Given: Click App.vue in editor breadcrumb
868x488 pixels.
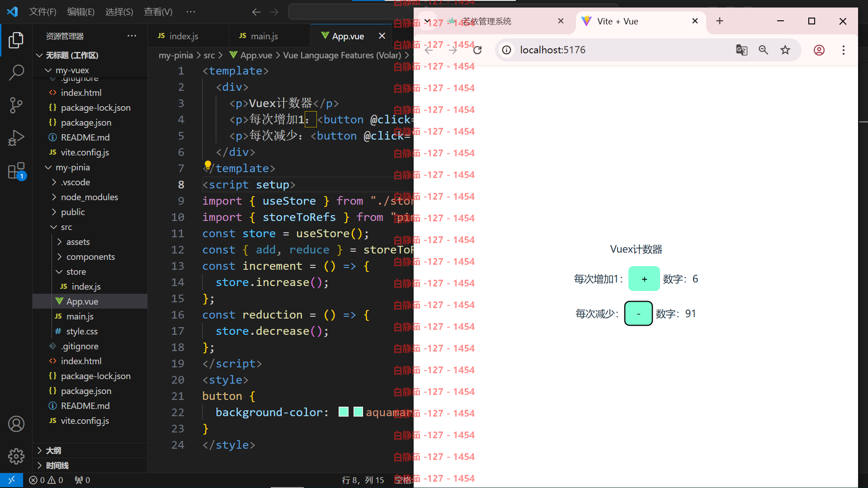Looking at the screenshot, I should pos(251,55).
